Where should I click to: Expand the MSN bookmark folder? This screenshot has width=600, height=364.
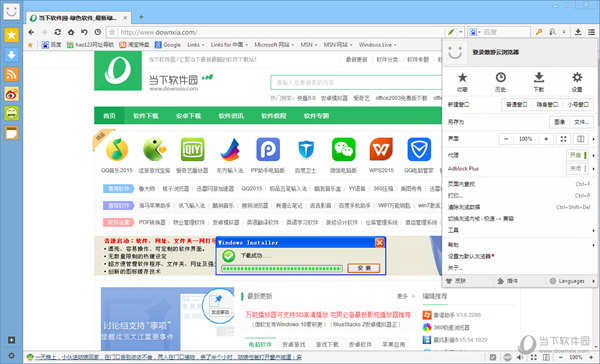click(x=309, y=45)
